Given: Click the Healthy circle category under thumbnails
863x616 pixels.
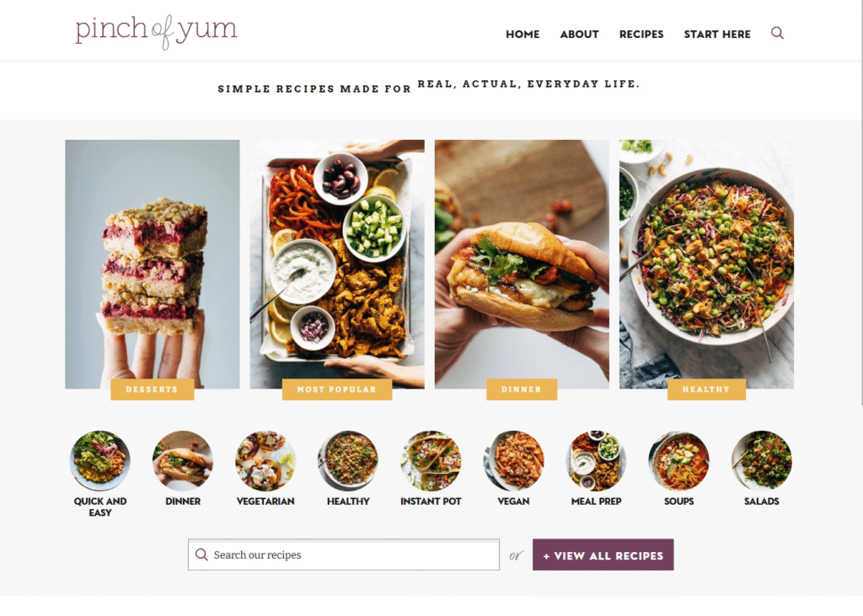Looking at the screenshot, I should (348, 461).
